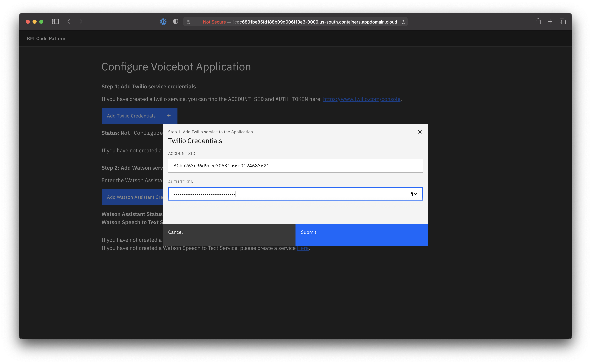
Task: Open the twilio.com/console link
Action: click(362, 99)
